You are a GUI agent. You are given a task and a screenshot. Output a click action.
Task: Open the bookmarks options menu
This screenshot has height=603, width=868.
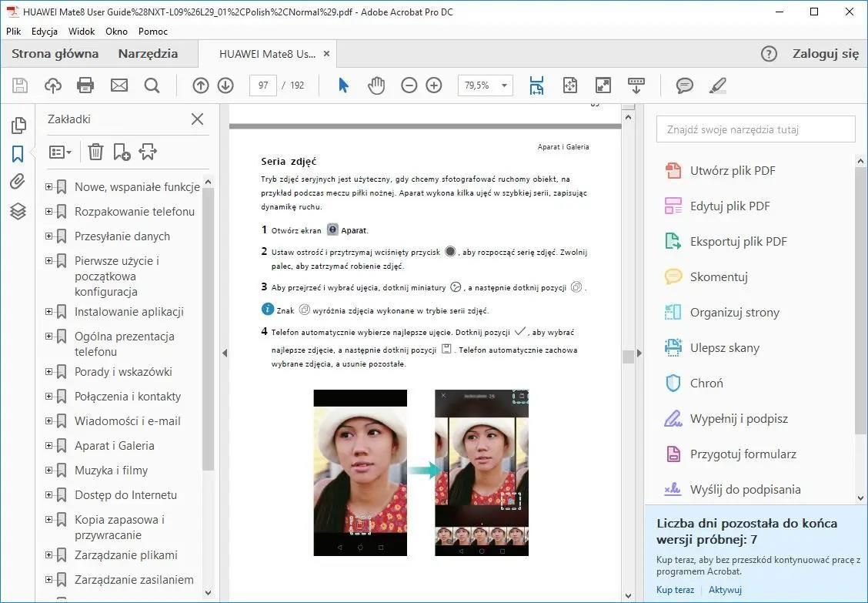[60, 151]
